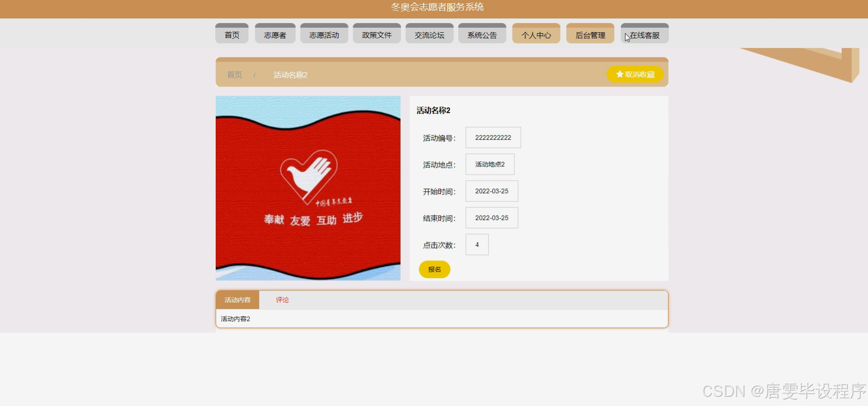Click the volunteer activity poster image
This screenshot has width=868, height=406.
[x=308, y=188]
